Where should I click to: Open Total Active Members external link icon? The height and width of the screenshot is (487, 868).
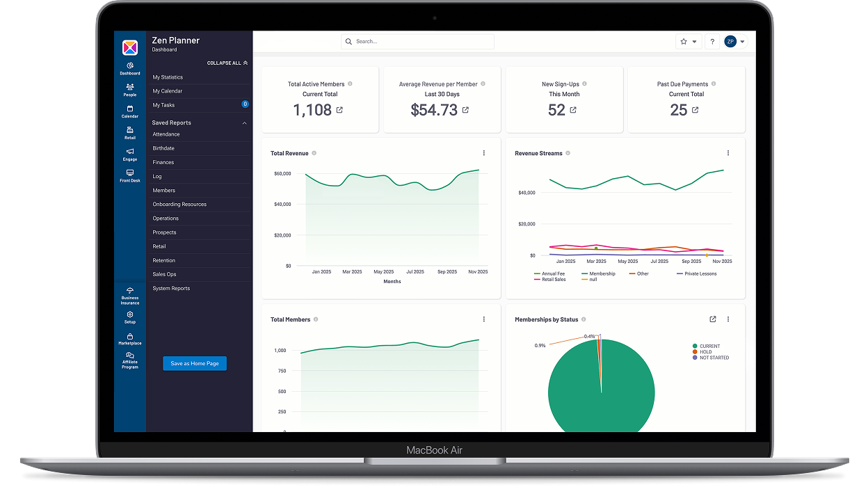click(x=339, y=110)
